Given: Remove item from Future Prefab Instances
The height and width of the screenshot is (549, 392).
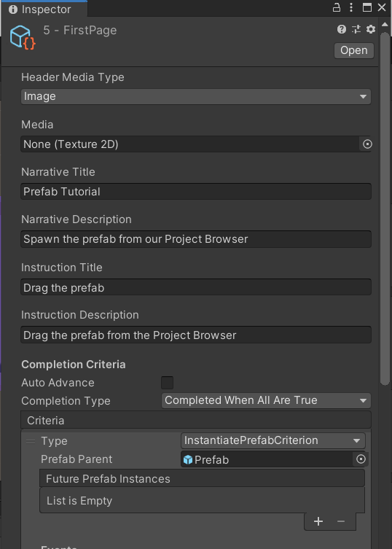Looking at the screenshot, I should pyautogui.click(x=341, y=521).
